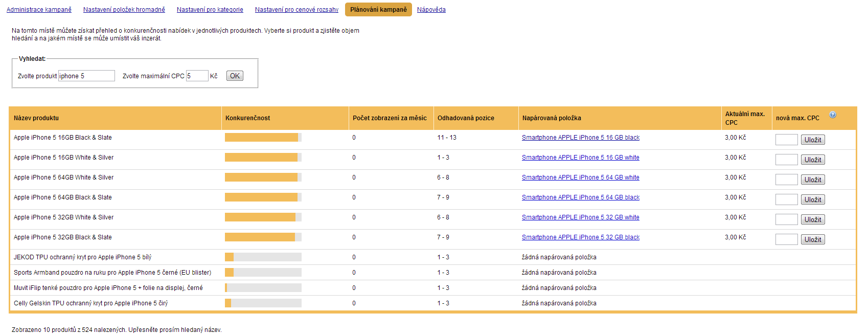Click new CPC field for 32GB White & Silver

click(x=787, y=219)
